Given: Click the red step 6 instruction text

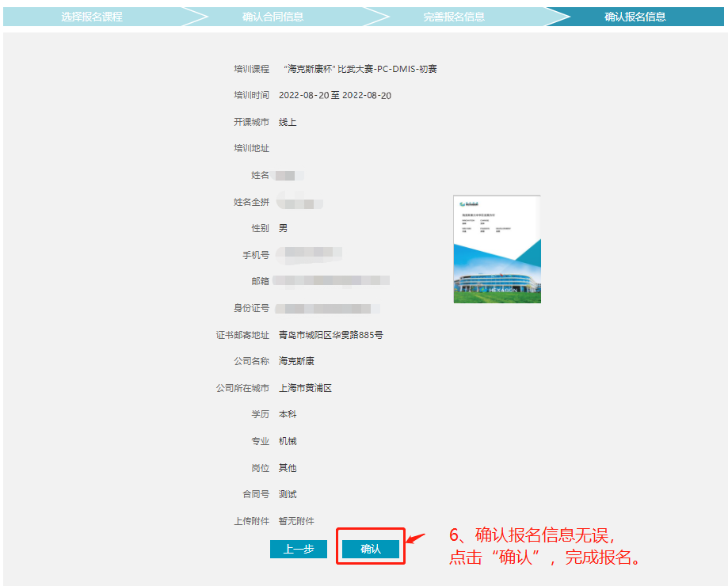Looking at the screenshot, I should click(545, 546).
